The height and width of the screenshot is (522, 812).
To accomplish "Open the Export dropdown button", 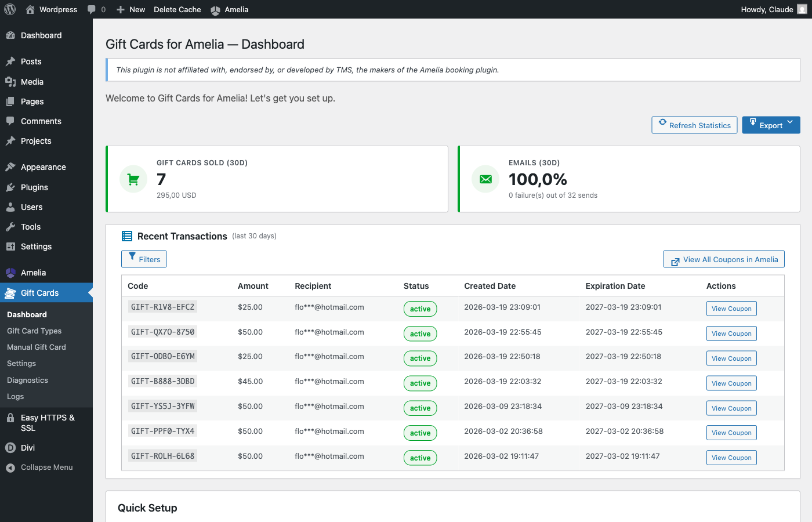I will click(771, 125).
